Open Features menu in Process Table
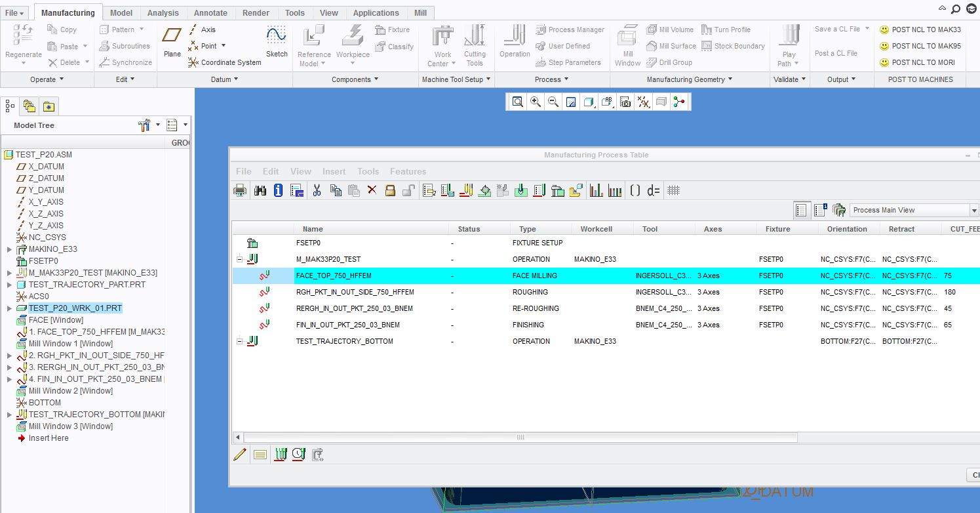The height and width of the screenshot is (513, 980). 408,171
